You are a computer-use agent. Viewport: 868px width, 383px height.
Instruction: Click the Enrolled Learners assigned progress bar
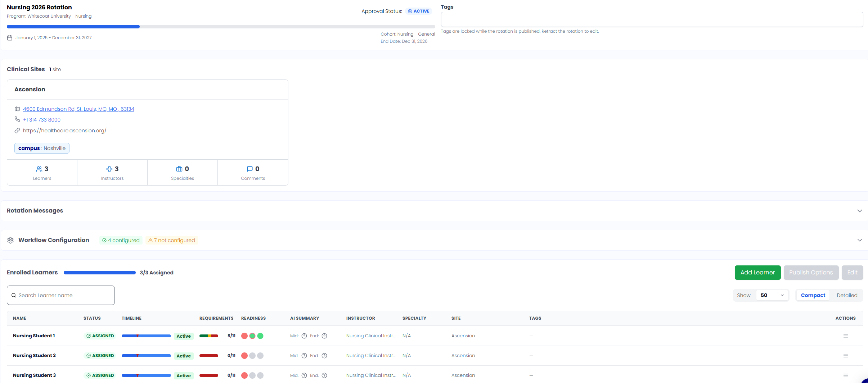point(100,273)
